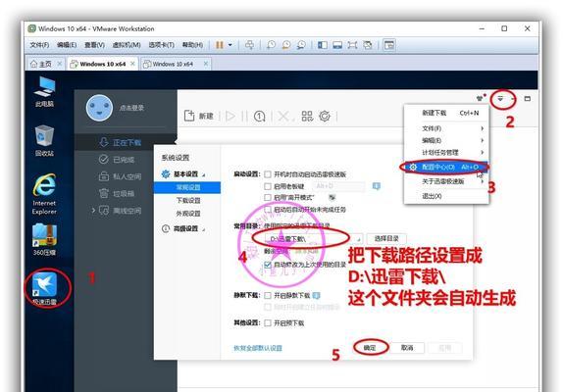Enable 开启静默下载 checkbox

point(268,296)
